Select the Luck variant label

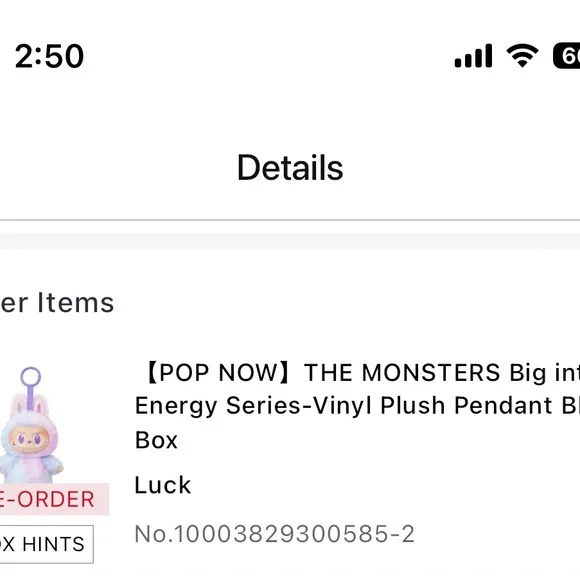[163, 485]
